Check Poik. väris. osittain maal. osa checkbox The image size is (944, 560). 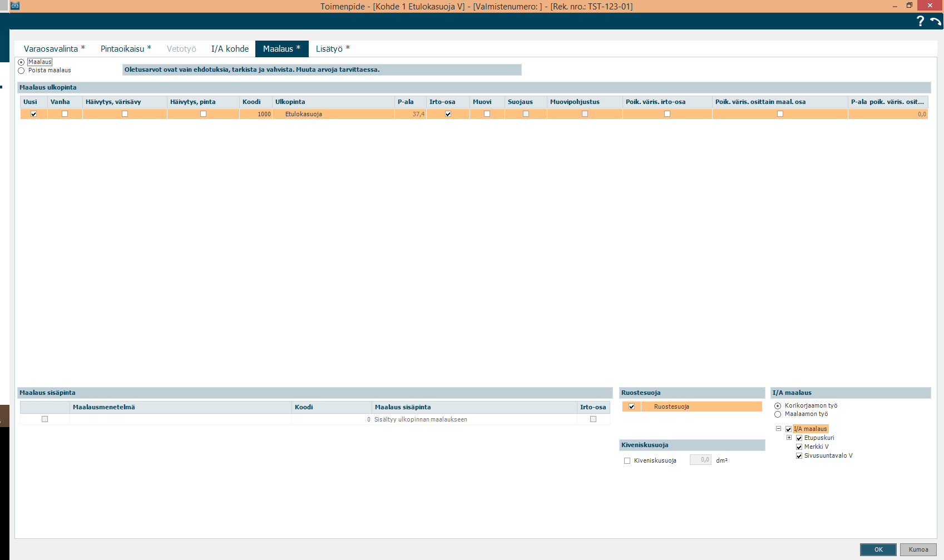[780, 114]
